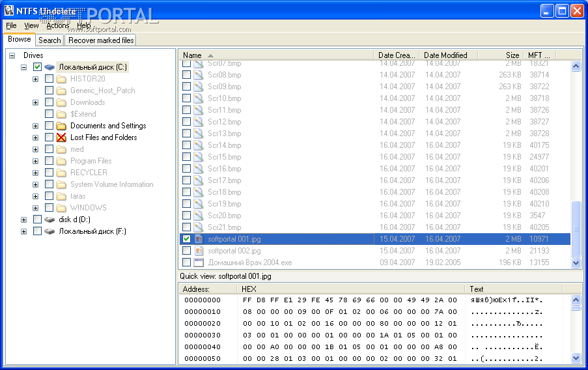Uncheck the softportal 001.jpg checkbox

(x=186, y=239)
